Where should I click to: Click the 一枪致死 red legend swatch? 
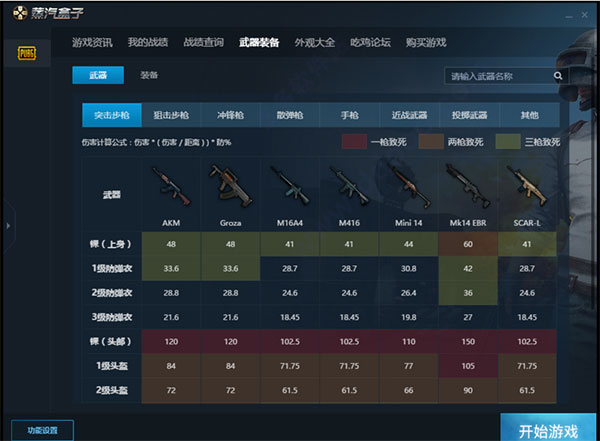(x=354, y=142)
